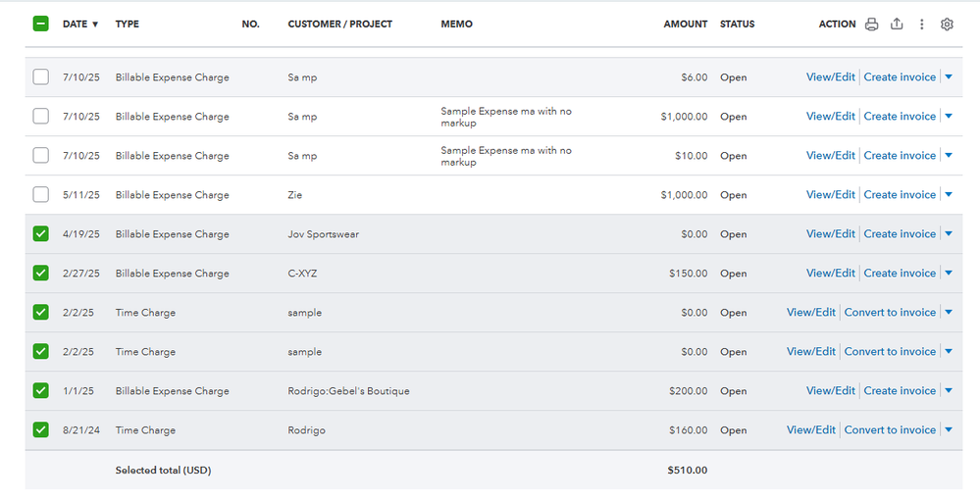The height and width of the screenshot is (501, 980).
Task: Toggle the select-all checkbox in header
Action: [x=41, y=24]
